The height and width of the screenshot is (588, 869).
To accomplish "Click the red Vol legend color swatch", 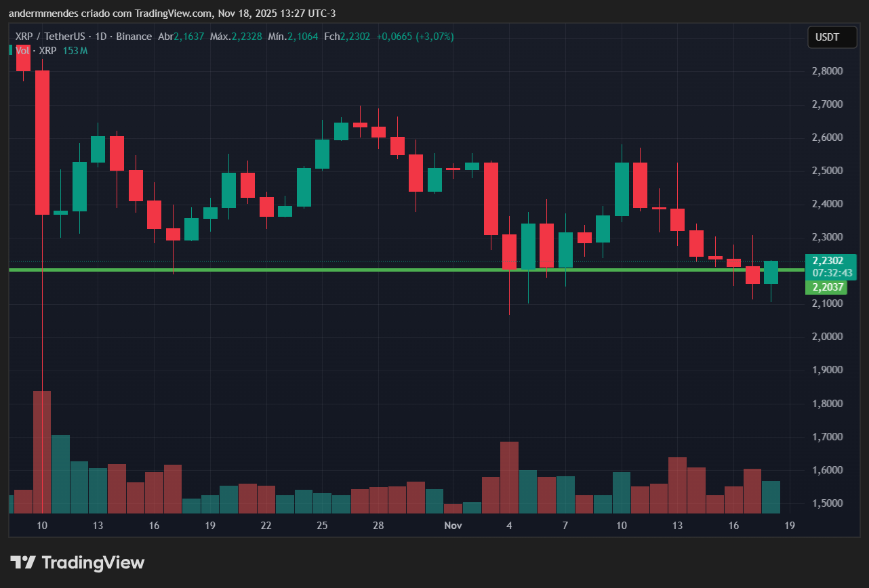I will tap(22, 51).
